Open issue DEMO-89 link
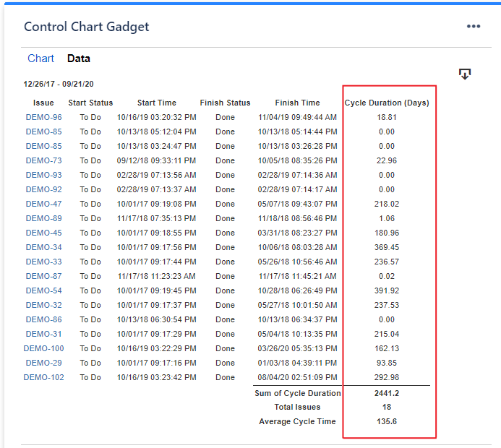 click(44, 218)
